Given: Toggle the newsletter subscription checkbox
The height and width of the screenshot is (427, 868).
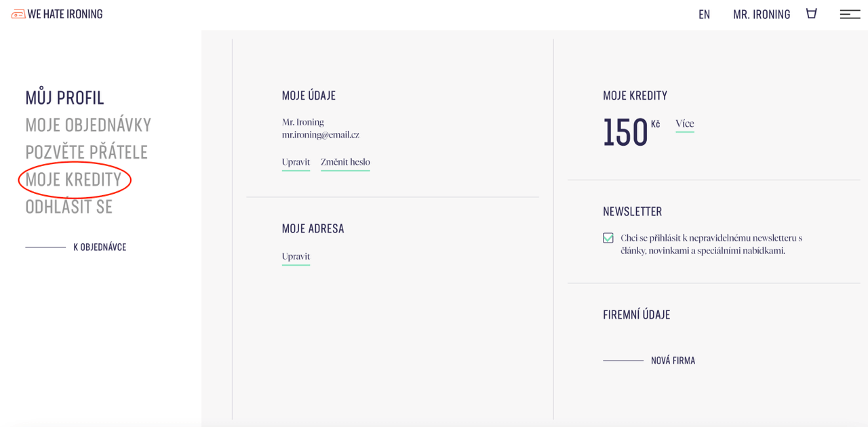Looking at the screenshot, I should 608,238.
